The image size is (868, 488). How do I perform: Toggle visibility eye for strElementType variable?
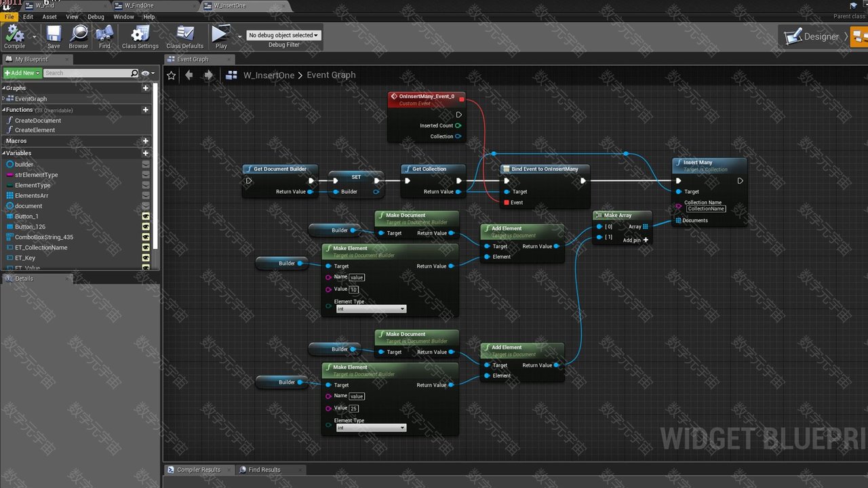[x=146, y=175]
